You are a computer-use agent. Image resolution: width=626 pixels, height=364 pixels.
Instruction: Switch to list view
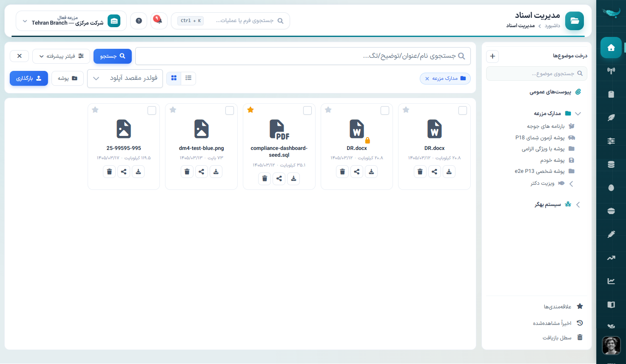tap(188, 78)
